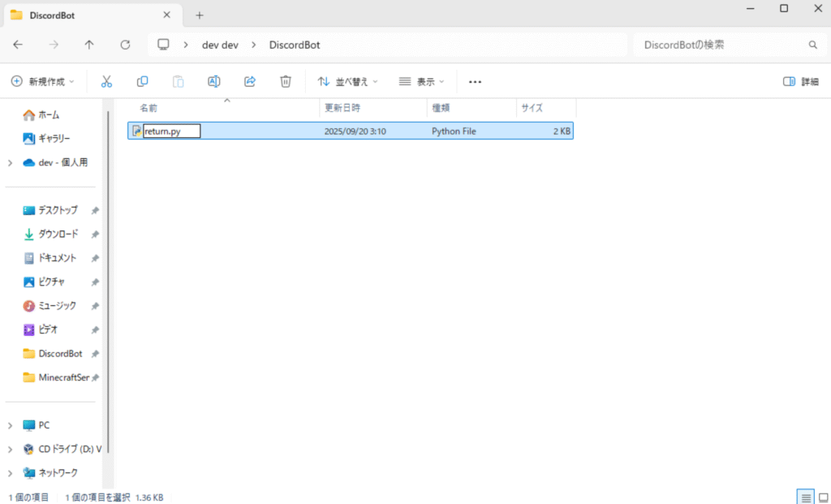Click the Share icon in toolbar
The image size is (831, 504).
click(250, 81)
